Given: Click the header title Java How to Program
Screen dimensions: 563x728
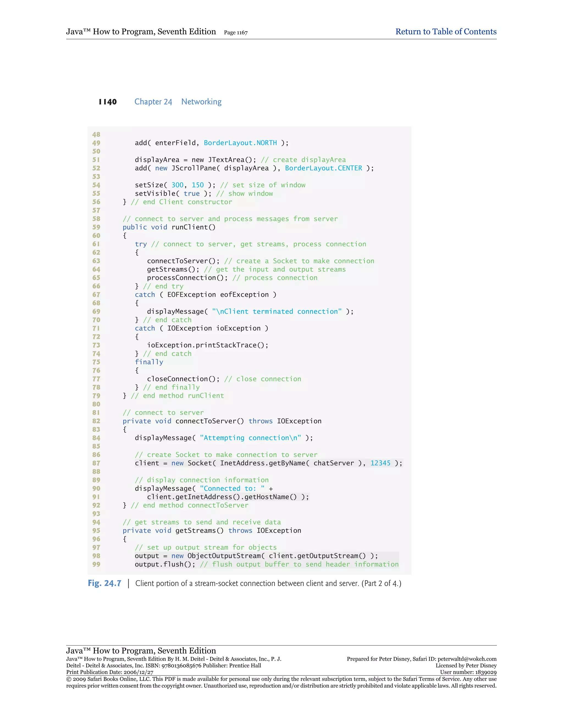Looking at the screenshot, I should [141, 32].
